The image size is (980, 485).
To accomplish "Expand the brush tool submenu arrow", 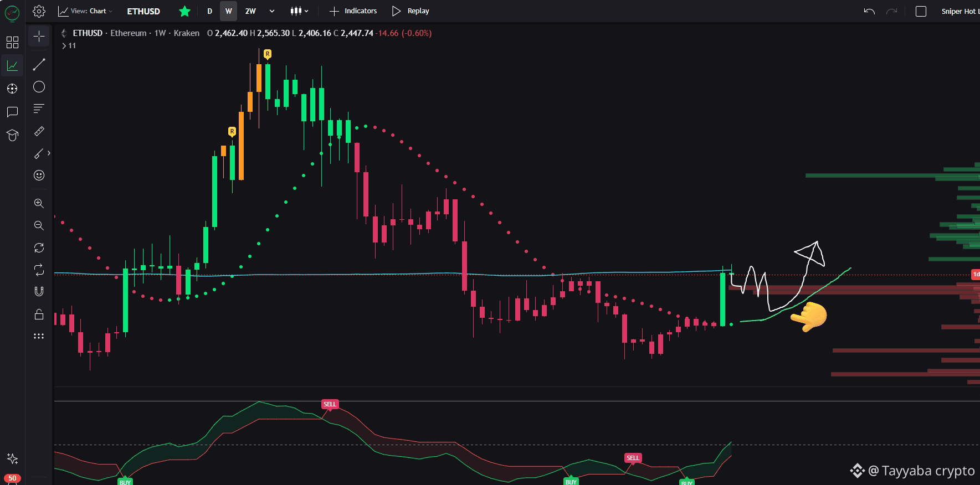I will 49,153.
